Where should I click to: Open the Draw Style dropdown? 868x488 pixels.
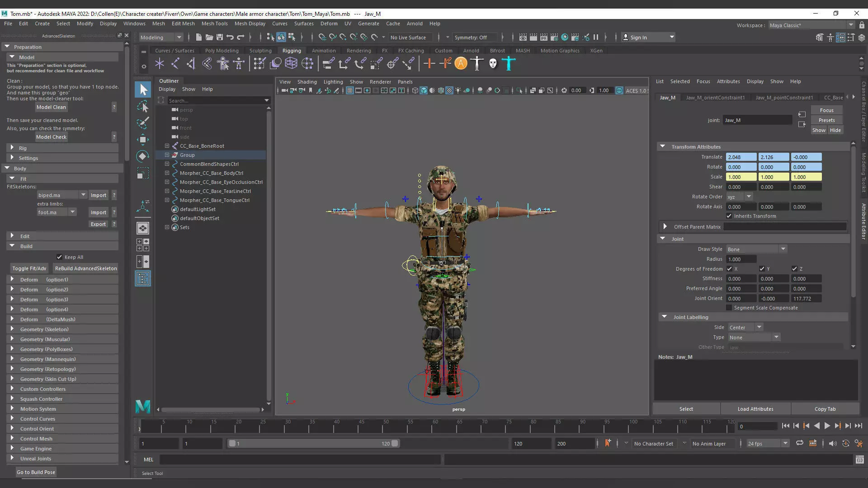pos(756,249)
